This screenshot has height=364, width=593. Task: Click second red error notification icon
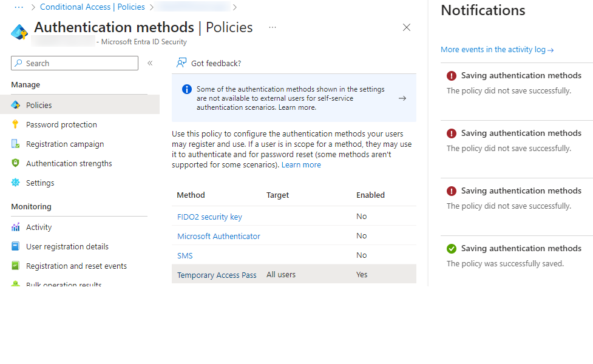tap(452, 133)
